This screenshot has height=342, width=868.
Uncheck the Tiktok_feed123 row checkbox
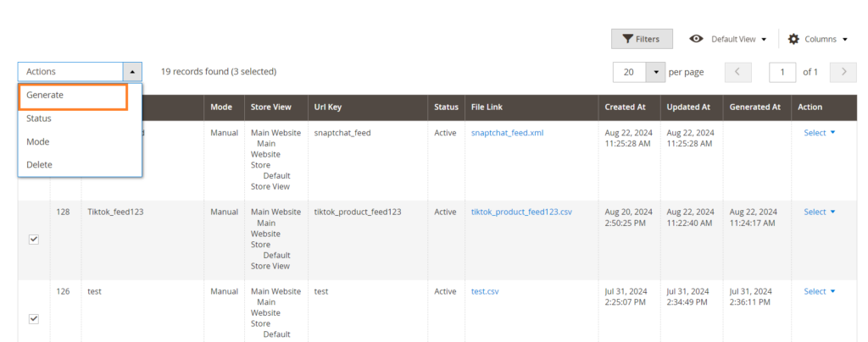[34, 240]
